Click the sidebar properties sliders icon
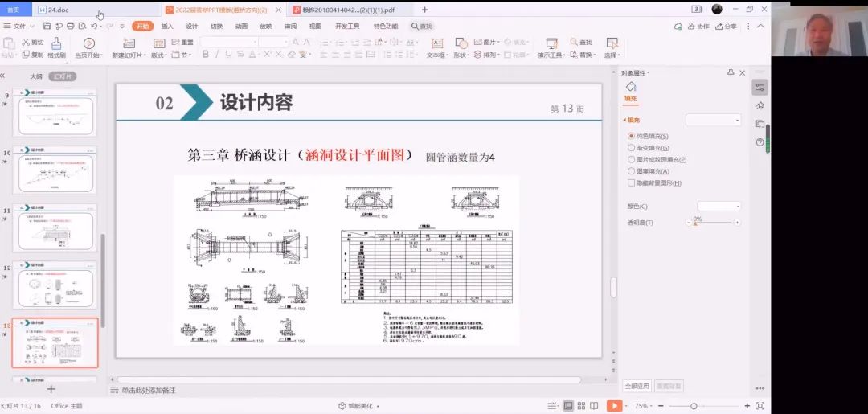The image size is (868, 414). coord(760,88)
